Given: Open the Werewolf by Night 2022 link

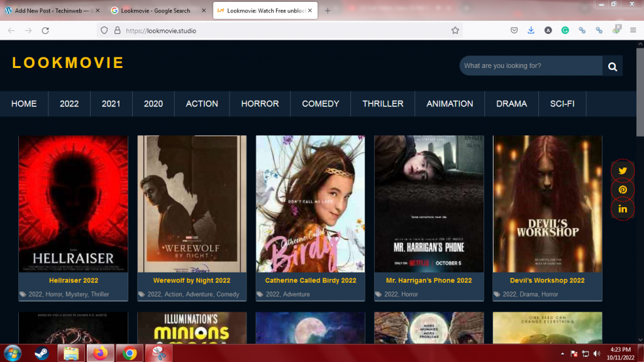Looking at the screenshot, I should click(192, 281).
